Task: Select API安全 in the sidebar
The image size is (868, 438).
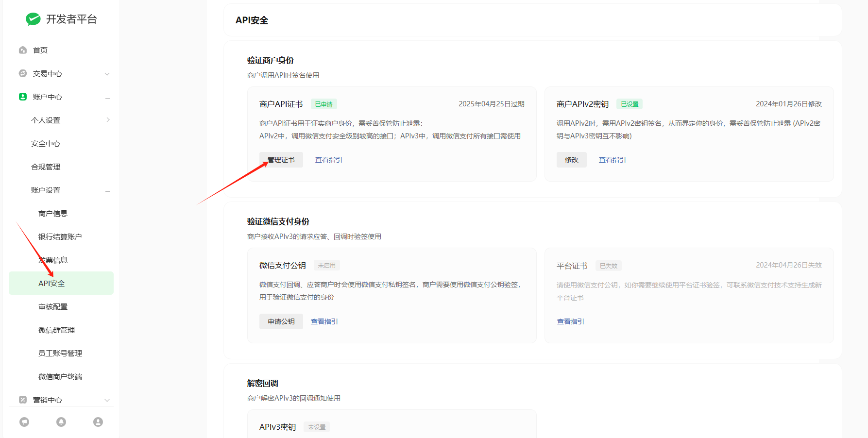Action: [51, 283]
